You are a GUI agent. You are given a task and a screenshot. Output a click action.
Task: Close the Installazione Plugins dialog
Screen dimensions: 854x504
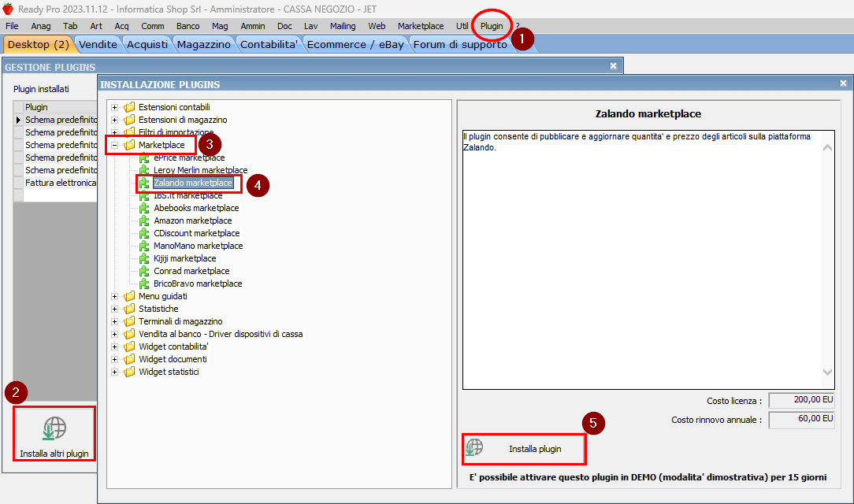[x=843, y=83]
